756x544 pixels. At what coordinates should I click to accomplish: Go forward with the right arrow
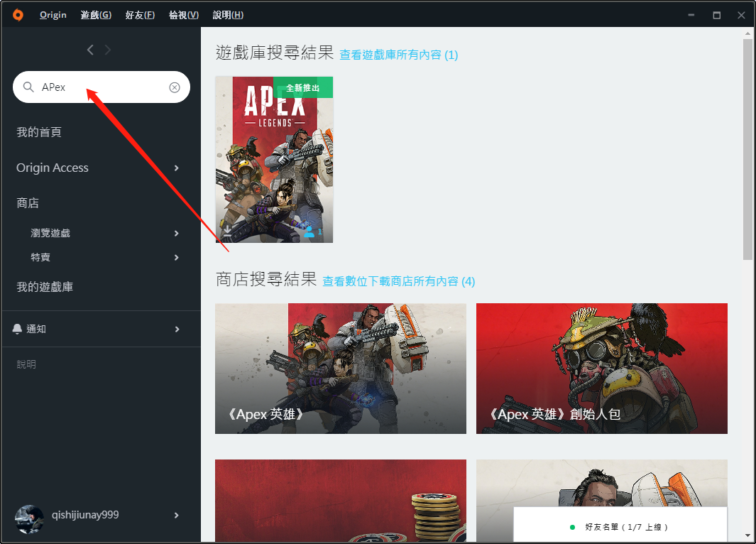[x=107, y=50]
